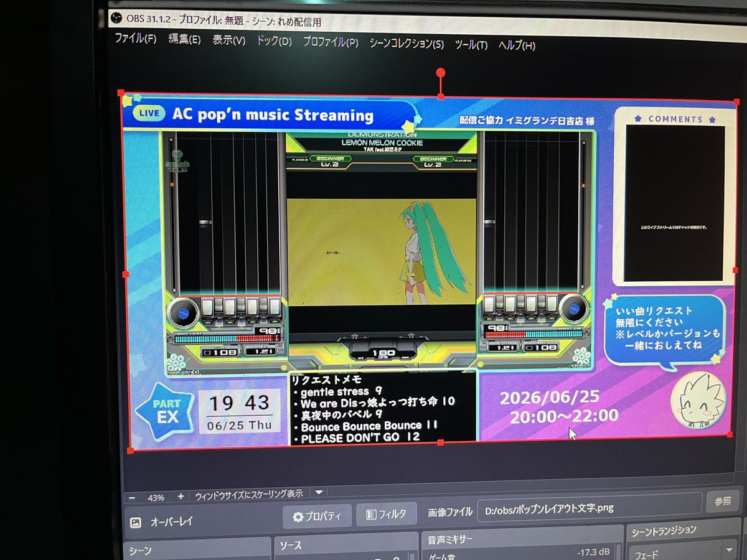Expand the ウィンドウサイズにスケーリング表示 dropdown arrow
747x560 pixels.
318,492
